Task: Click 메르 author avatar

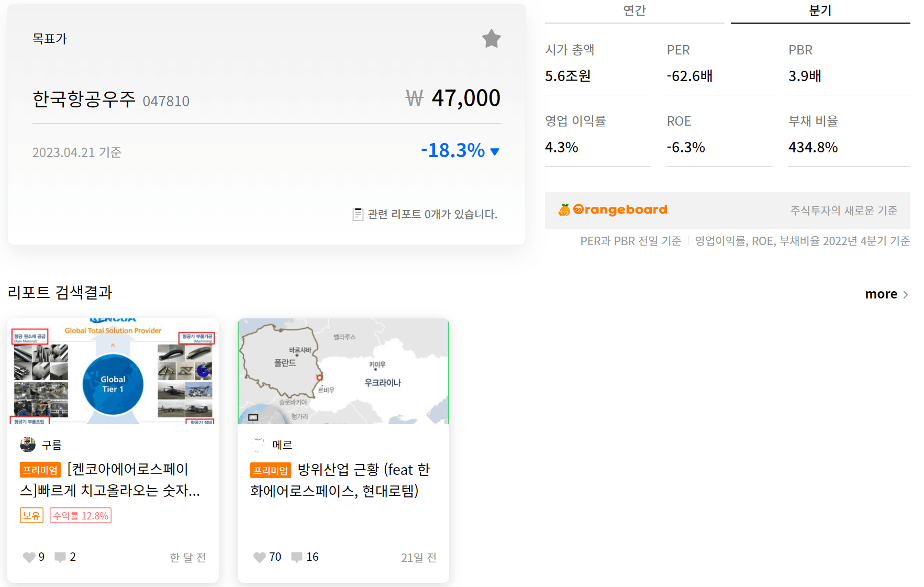Action: click(258, 445)
